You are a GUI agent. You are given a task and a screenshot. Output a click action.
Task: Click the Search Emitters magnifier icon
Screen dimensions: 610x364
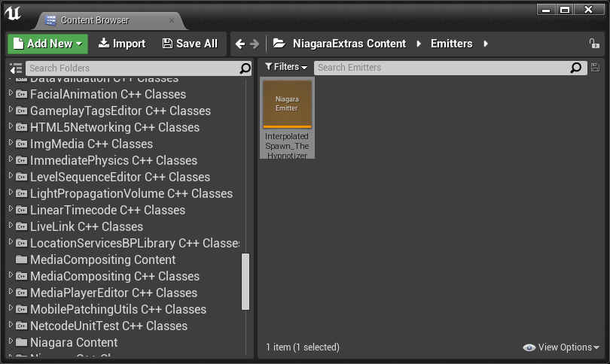coord(576,68)
